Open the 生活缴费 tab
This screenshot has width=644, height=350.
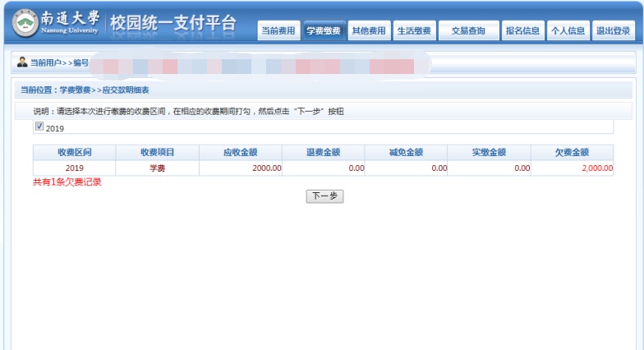coord(414,31)
